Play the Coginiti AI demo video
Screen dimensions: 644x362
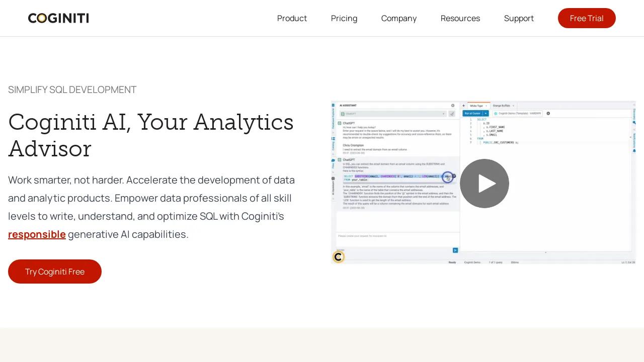point(484,184)
